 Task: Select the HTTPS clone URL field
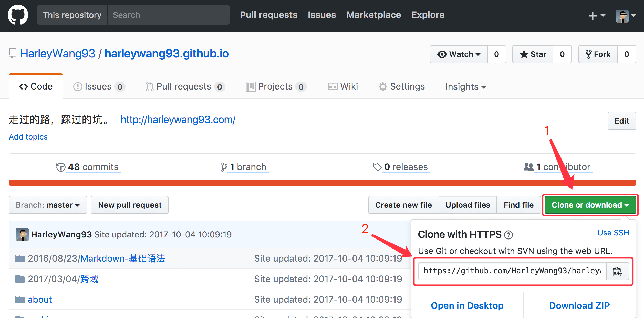[512, 271]
